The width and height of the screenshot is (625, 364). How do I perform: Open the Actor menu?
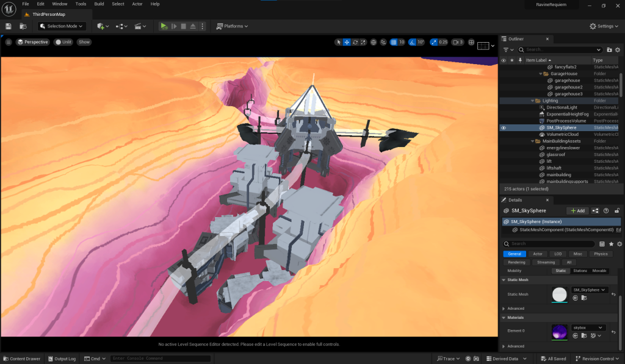pos(137,4)
